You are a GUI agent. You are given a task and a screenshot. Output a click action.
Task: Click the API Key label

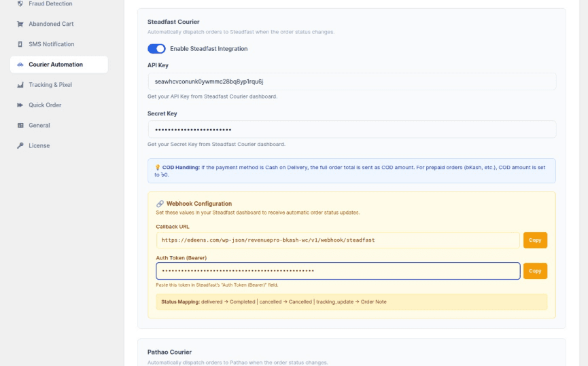[x=158, y=65]
